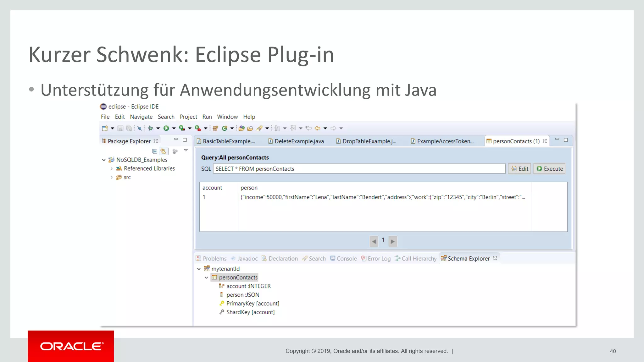644x362 pixels.
Task: Open the New Java Class dropdown arrow
Action: pyautogui.click(x=232, y=128)
